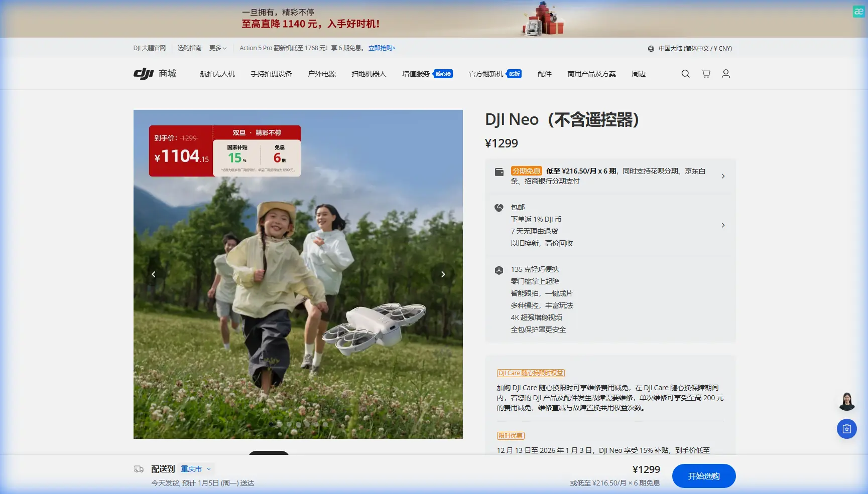This screenshot has width=868, height=494.
Task: Click the delivery truck icon beside 配送到
Action: [x=138, y=468]
